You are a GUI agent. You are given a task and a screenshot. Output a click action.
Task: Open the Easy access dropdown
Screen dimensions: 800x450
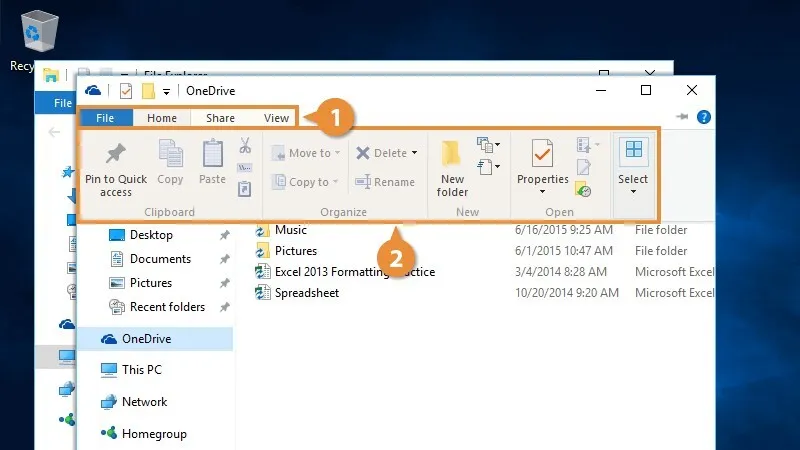coord(488,167)
